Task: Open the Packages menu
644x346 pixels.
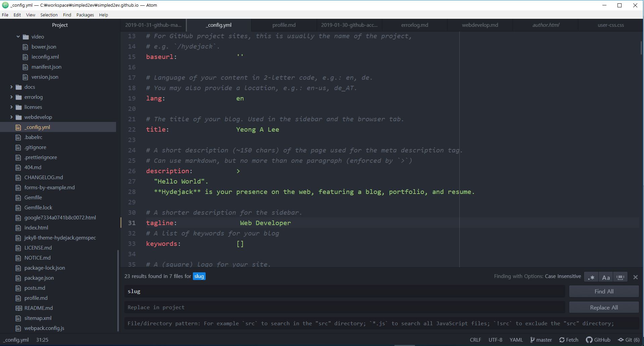Action: point(85,15)
